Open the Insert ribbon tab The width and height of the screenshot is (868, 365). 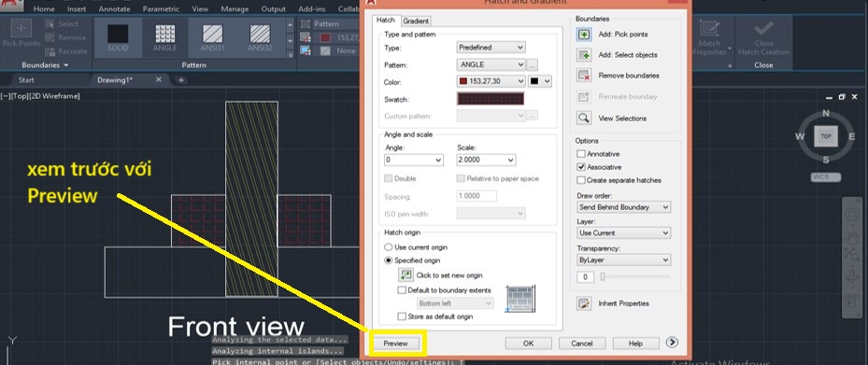77,8
